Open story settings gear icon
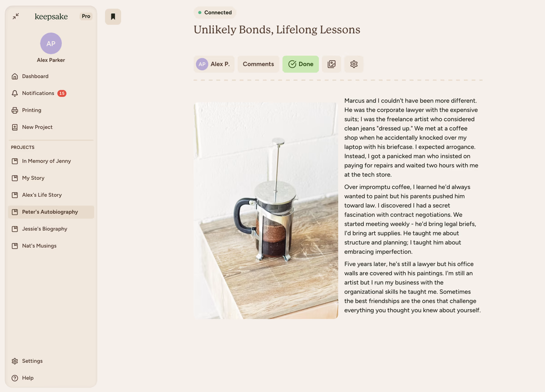This screenshot has width=545, height=392. point(354,64)
